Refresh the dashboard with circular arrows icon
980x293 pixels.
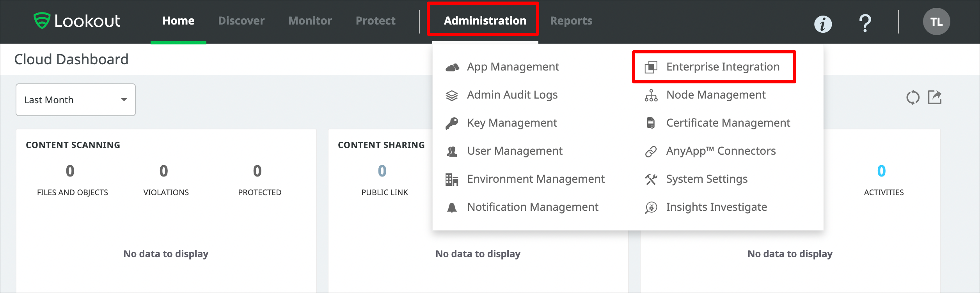[x=913, y=97]
